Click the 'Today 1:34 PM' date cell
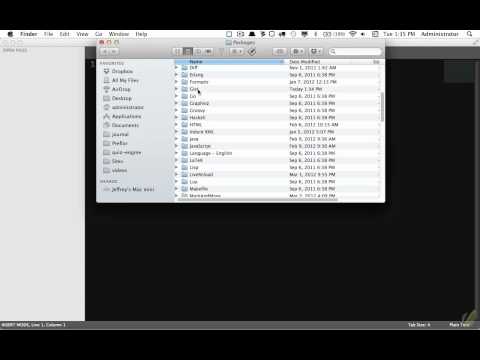 click(306, 89)
